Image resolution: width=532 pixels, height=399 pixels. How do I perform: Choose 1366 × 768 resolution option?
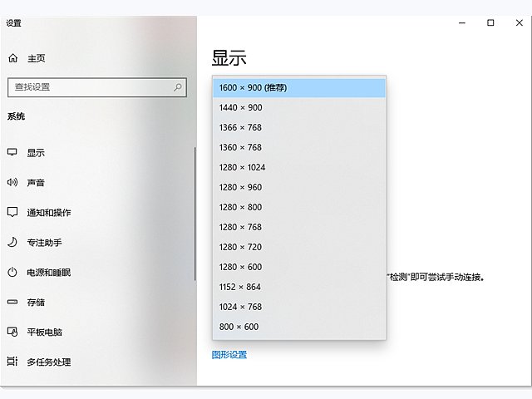click(299, 127)
